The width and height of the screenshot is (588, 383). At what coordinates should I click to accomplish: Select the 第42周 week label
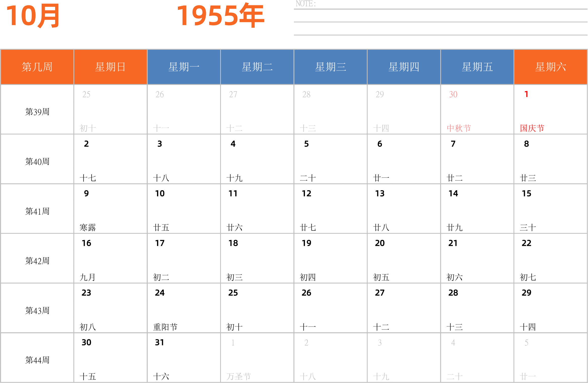click(37, 261)
